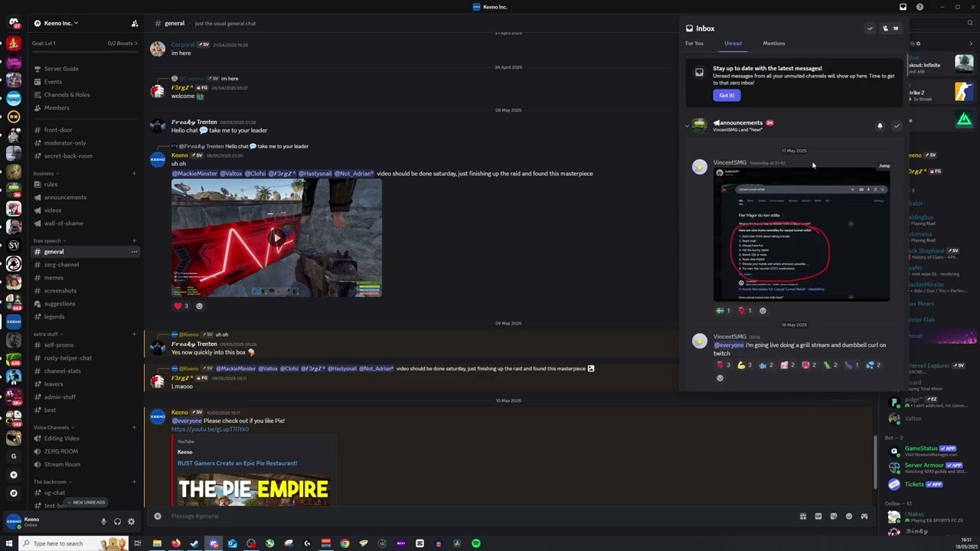Expand the activity panel right chevron
This screenshot has width=980, height=551.
pos(971,44)
